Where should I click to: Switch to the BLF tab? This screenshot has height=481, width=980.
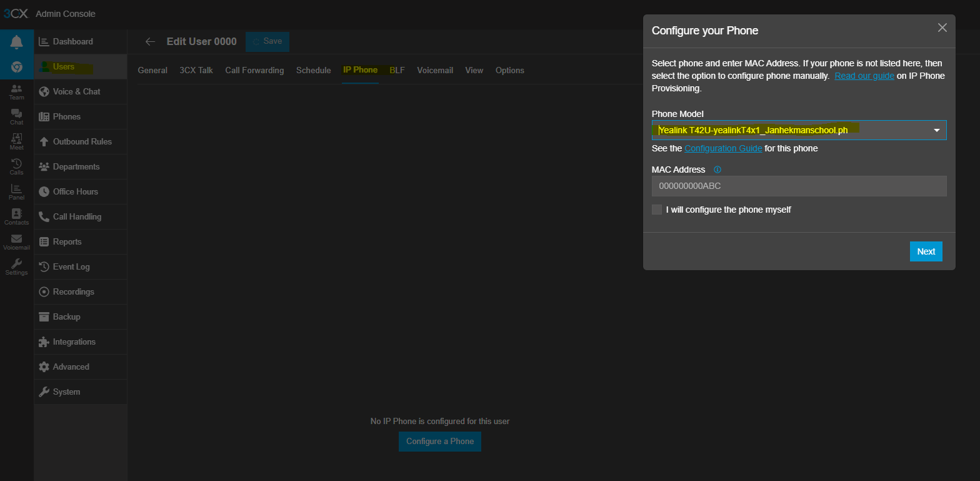[397, 70]
